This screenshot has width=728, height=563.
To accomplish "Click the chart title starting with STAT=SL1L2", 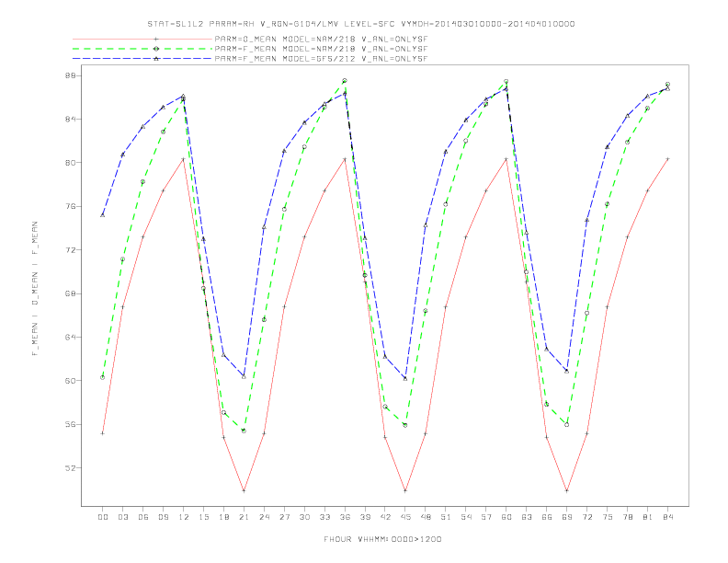I will point(360,24).
